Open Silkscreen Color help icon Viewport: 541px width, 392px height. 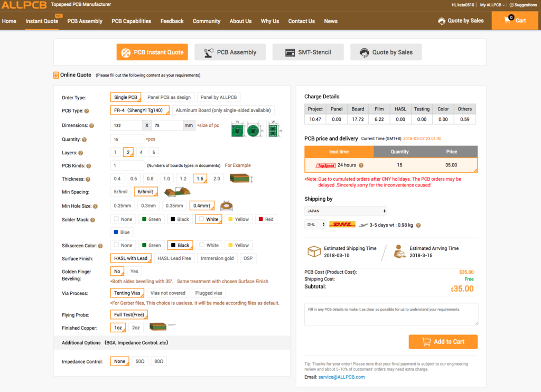(x=100, y=246)
